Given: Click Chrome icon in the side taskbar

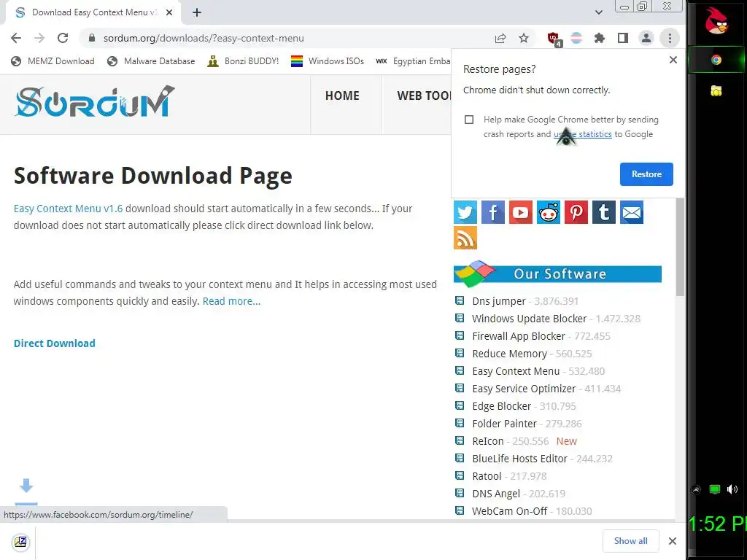Looking at the screenshot, I should [x=716, y=60].
